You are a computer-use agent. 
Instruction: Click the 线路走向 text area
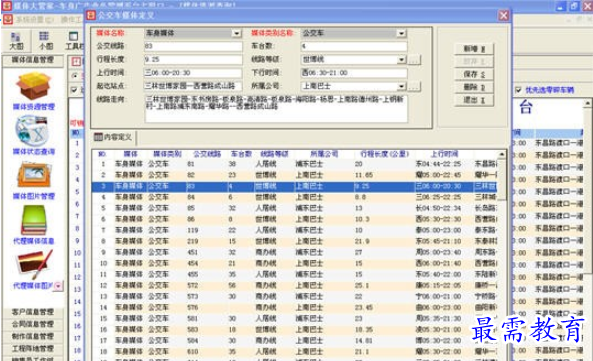(276, 108)
